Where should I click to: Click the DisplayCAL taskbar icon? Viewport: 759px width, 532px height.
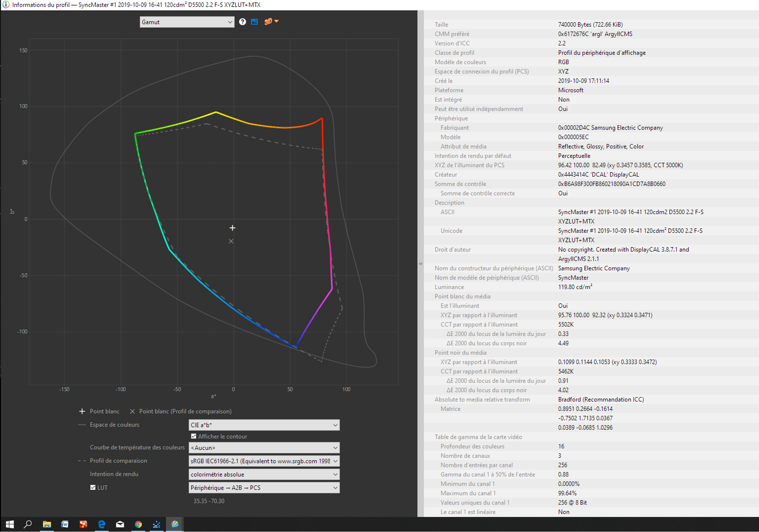tap(175, 524)
